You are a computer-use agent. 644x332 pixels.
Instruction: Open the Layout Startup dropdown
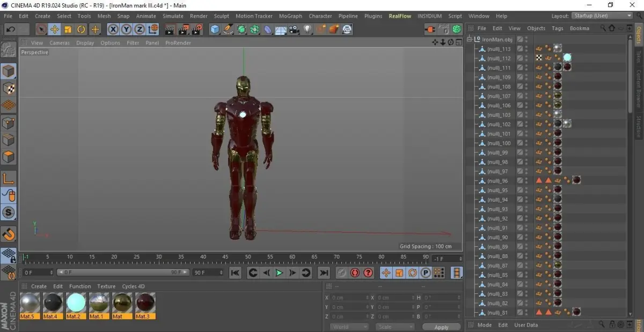tap(602, 16)
